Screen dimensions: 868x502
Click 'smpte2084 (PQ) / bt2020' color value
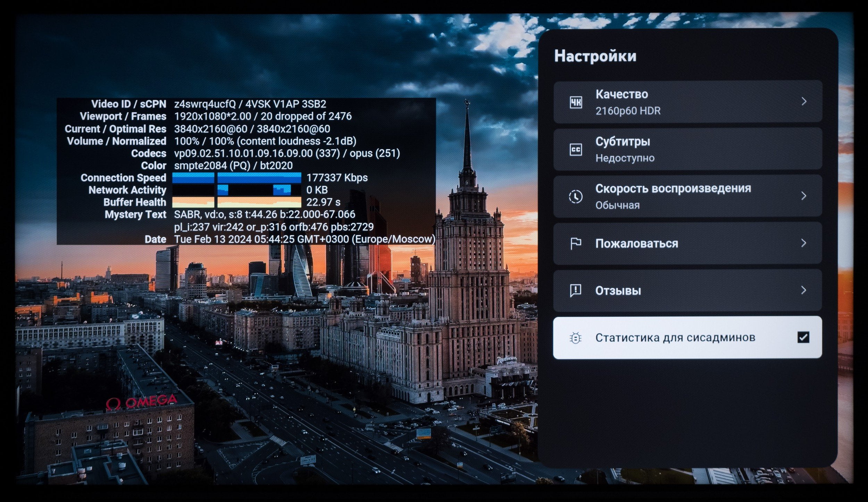coord(233,165)
